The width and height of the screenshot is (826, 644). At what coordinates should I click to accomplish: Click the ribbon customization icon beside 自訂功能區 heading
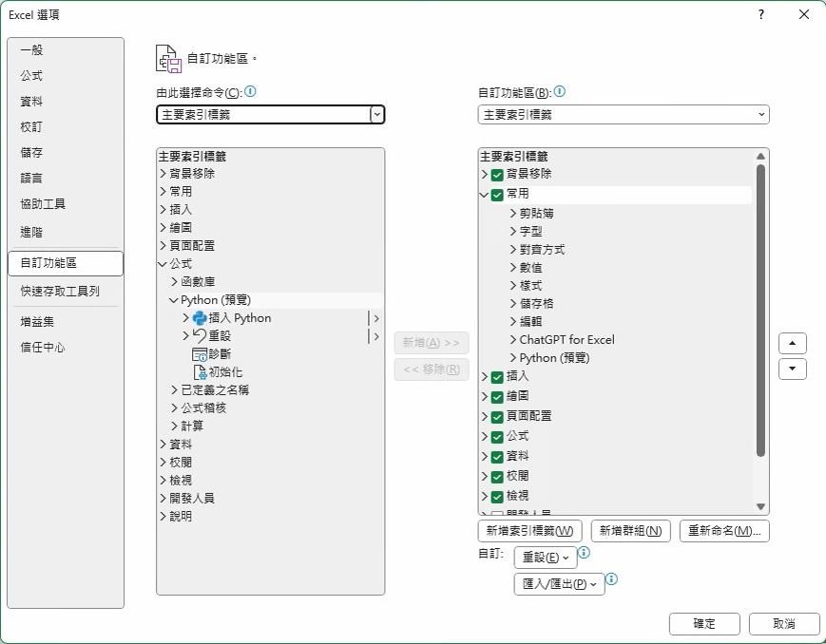[x=166, y=58]
